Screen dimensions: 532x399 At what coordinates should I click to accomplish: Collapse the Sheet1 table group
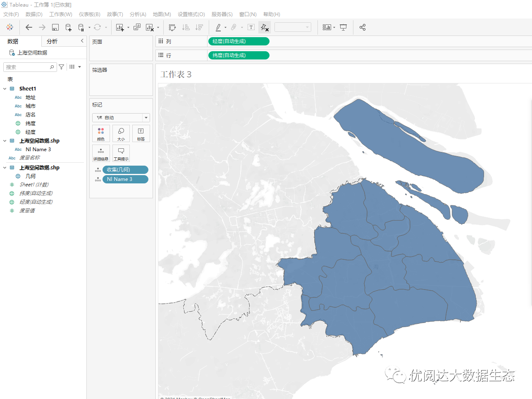[5, 88]
